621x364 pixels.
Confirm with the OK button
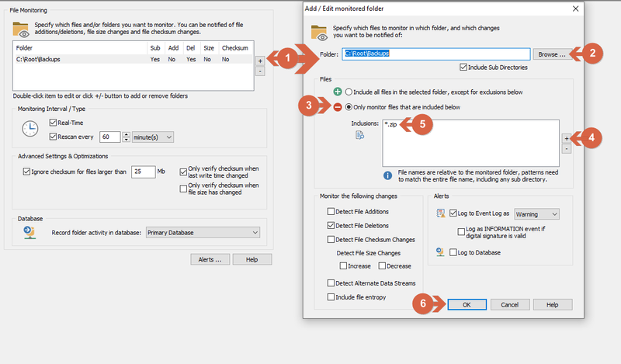[467, 304]
